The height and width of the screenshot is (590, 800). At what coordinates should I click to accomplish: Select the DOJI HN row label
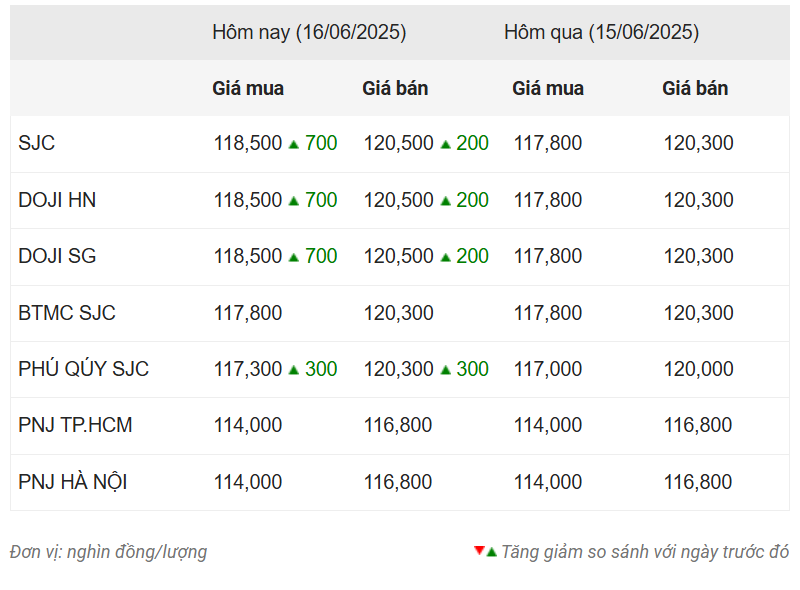coord(57,200)
